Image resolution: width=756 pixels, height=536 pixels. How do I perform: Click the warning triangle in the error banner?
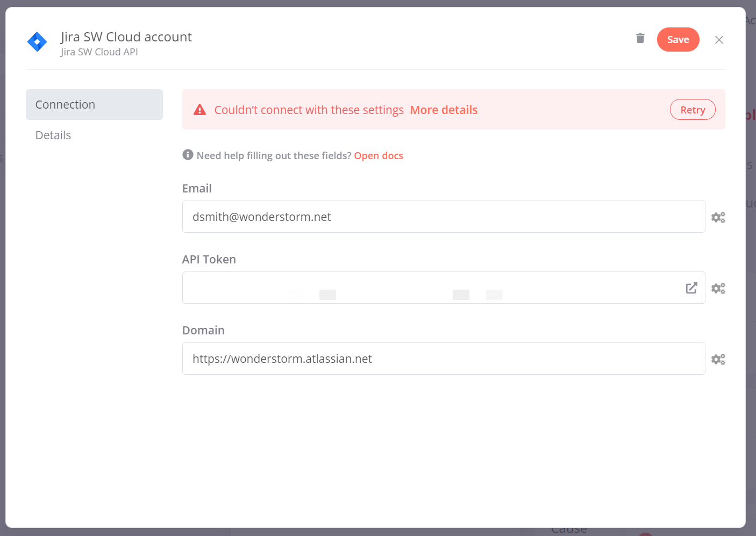pyautogui.click(x=200, y=109)
